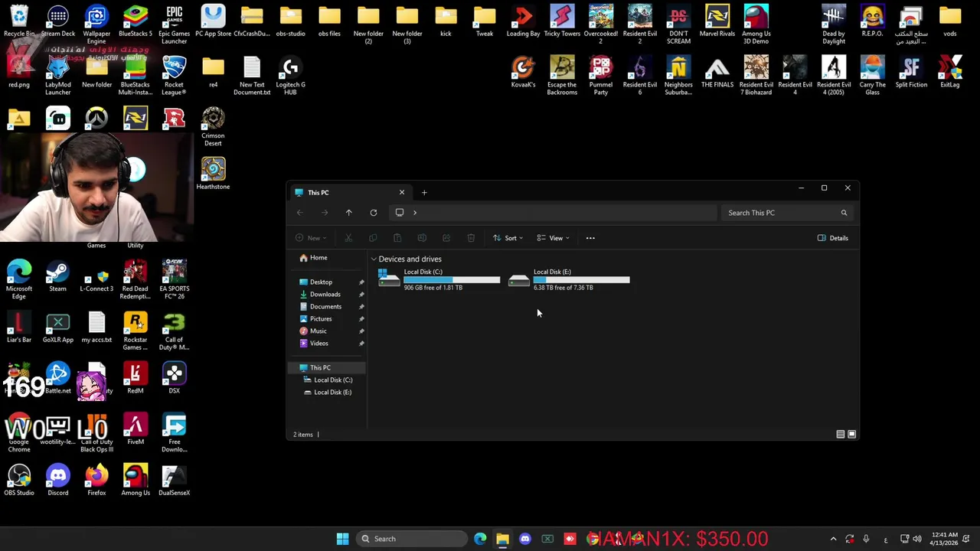This screenshot has height=551, width=980.
Task: Open the OBS Studio desktop icon
Action: [19, 480]
